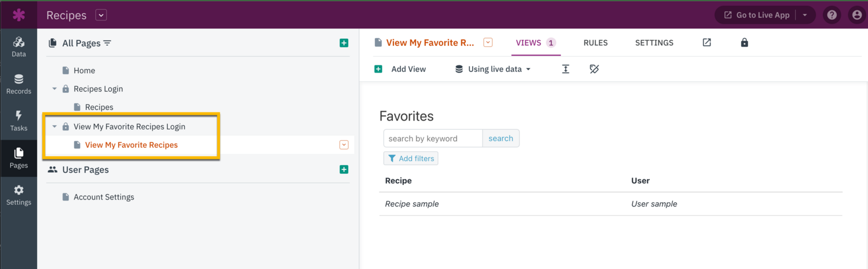Open the help question mark icon
This screenshot has width=868, height=269.
(x=832, y=15)
